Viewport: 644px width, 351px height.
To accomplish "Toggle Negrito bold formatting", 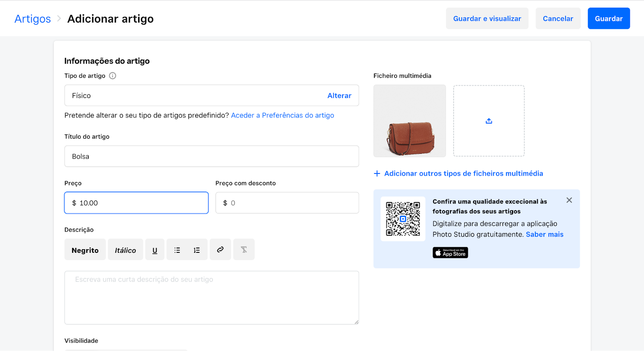I will tap(85, 250).
